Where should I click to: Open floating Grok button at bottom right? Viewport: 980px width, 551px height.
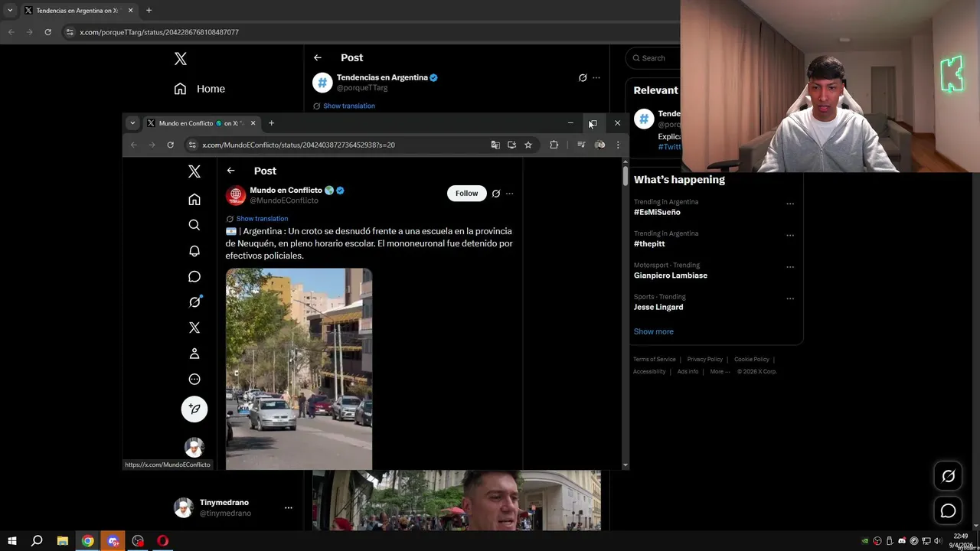point(949,476)
